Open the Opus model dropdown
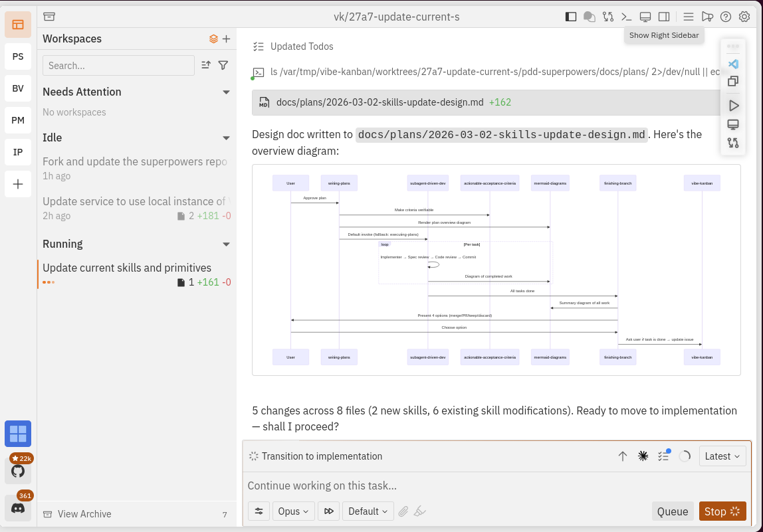763x532 pixels. tap(293, 511)
